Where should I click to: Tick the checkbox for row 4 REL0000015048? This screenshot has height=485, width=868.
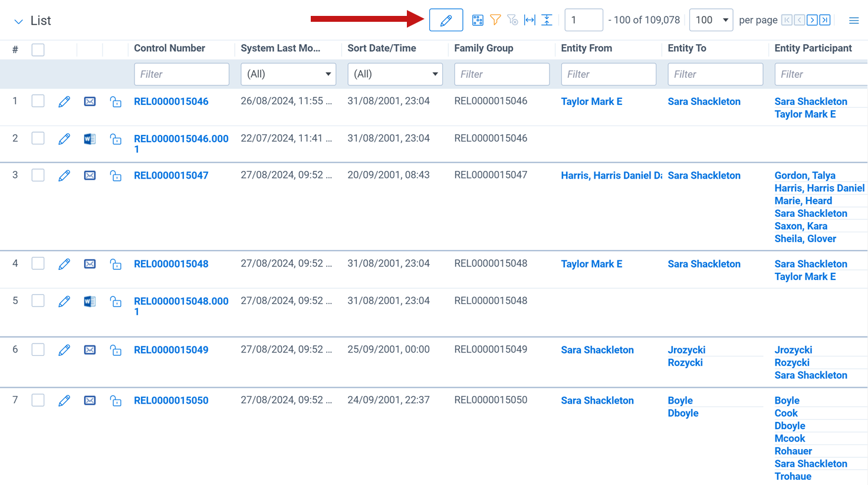pyautogui.click(x=38, y=263)
